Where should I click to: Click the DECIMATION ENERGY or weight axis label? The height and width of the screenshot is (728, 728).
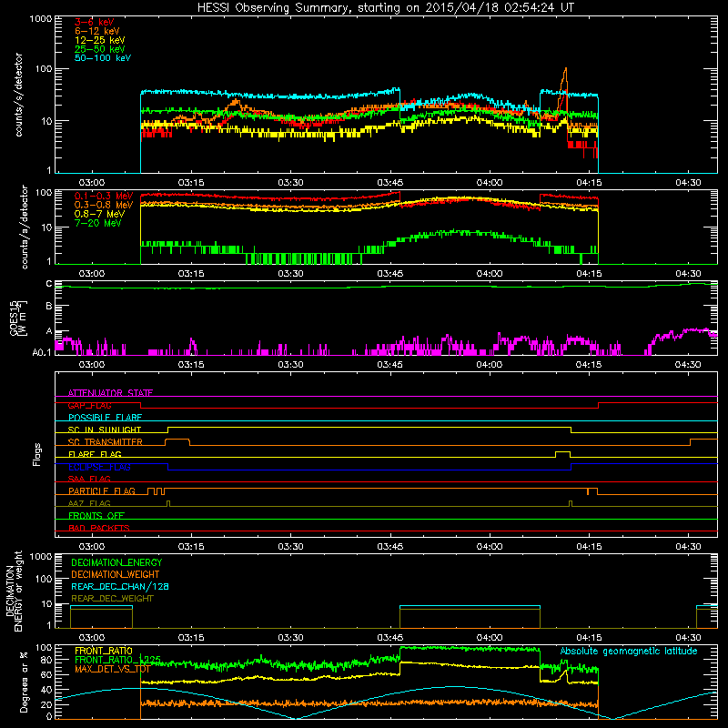tap(14, 591)
